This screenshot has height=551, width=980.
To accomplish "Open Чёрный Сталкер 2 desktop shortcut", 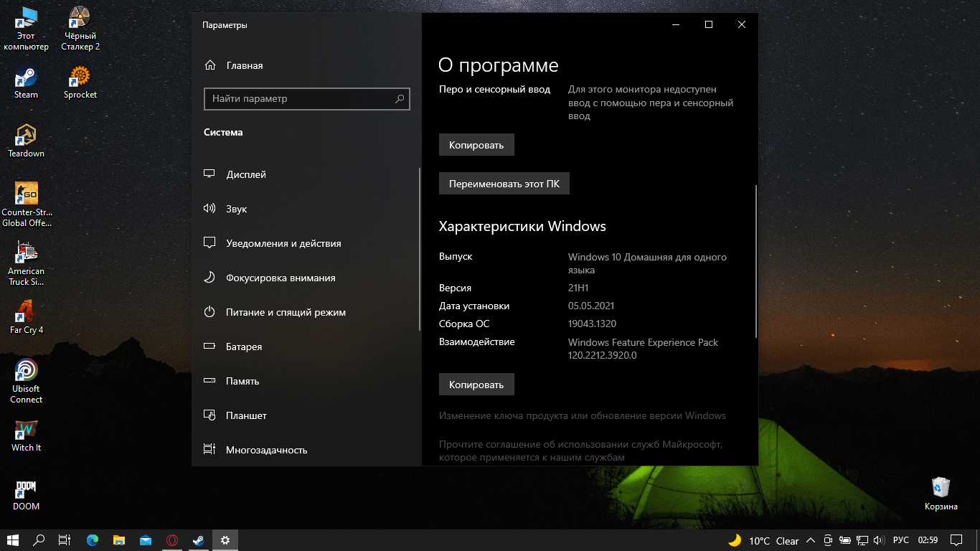I will click(x=80, y=29).
